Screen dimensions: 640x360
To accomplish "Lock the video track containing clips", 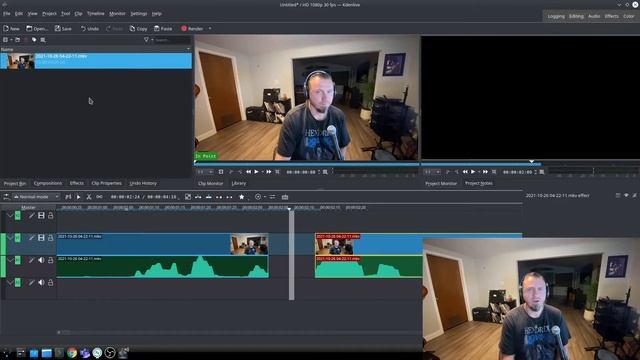I will [x=51, y=238].
